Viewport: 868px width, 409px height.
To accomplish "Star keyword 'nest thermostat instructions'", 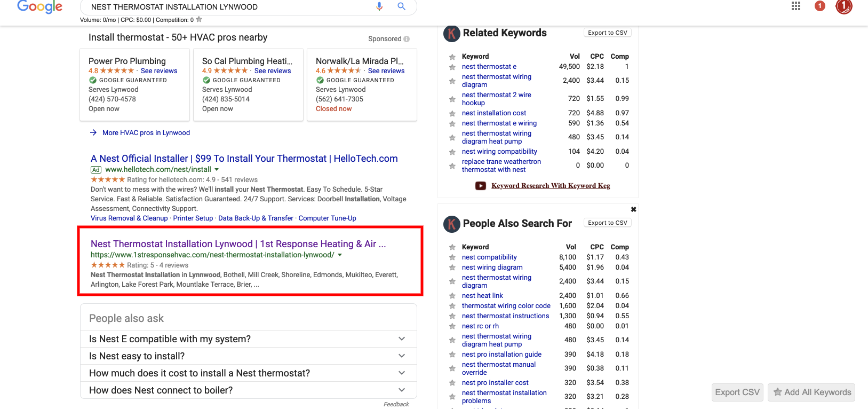I will coord(452,317).
